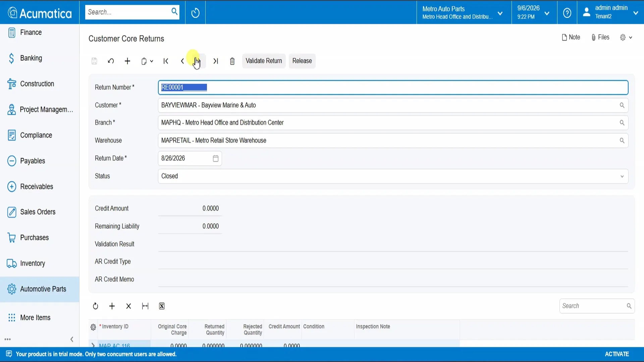The height and width of the screenshot is (362, 644).
Task: Expand the MAP-AC-116 grid row
Action: pyautogui.click(x=93, y=345)
